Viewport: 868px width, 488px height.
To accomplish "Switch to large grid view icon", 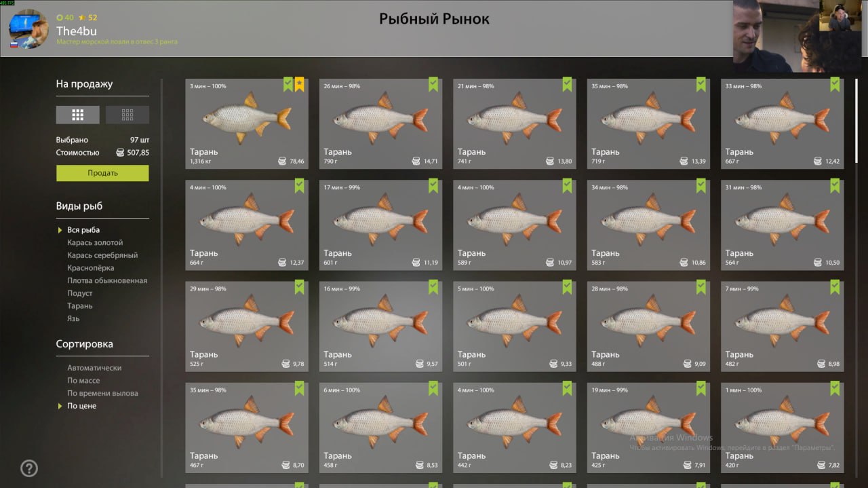I will pyautogui.click(x=77, y=115).
